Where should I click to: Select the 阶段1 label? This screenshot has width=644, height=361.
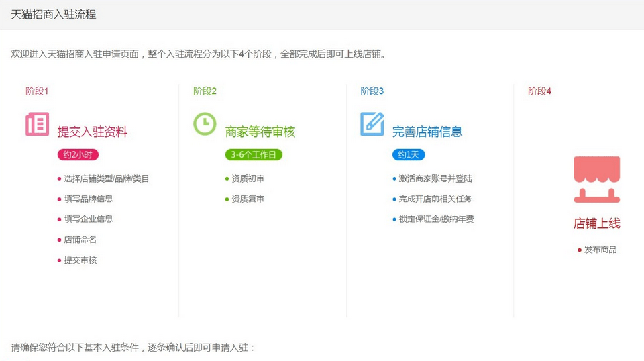coord(37,91)
